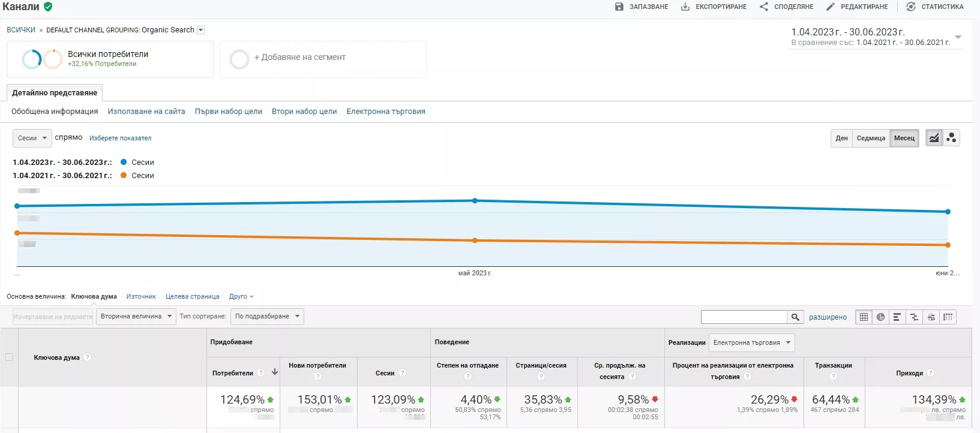Open the Електронна търговия tab
The width and height of the screenshot is (980, 433).
[x=386, y=112]
